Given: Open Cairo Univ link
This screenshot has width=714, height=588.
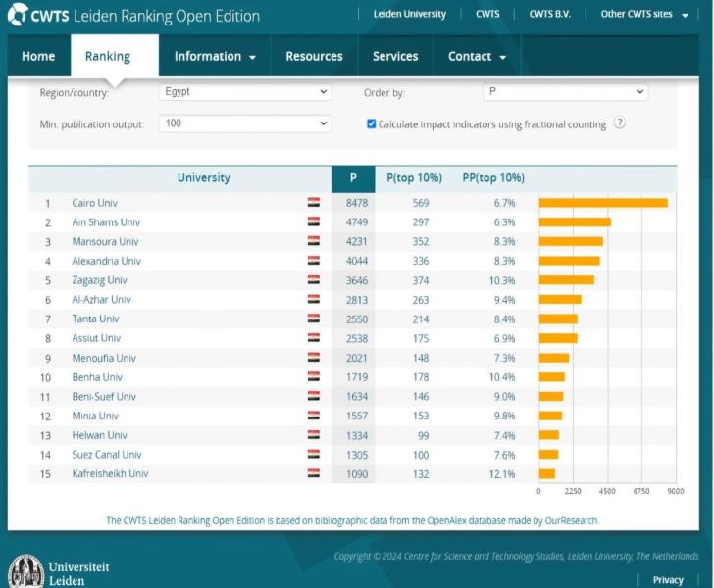Looking at the screenshot, I should pyautogui.click(x=94, y=203).
